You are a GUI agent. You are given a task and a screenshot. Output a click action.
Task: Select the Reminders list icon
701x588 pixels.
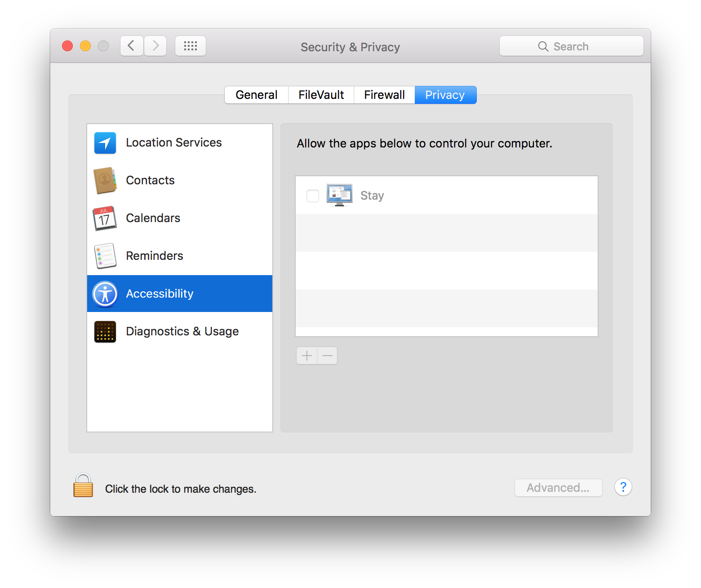[105, 256]
